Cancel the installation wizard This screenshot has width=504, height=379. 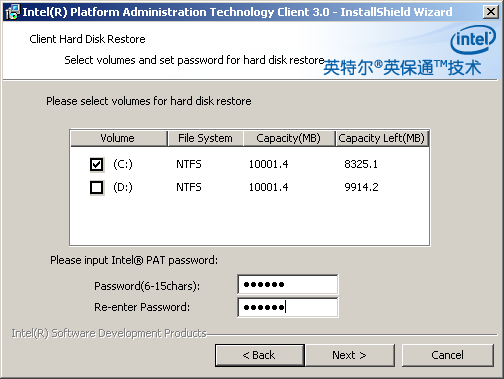pos(447,355)
